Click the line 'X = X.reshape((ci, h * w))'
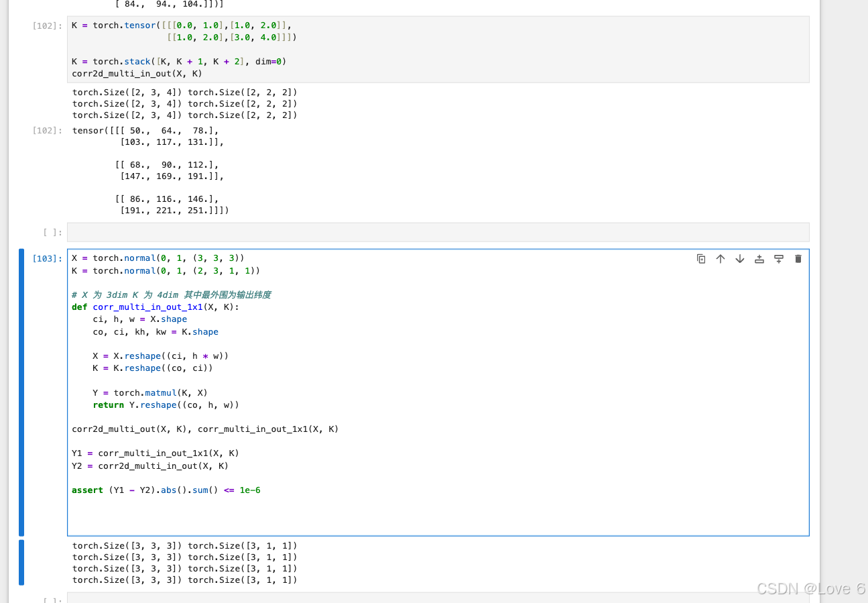Image resolution: width=868 pixels, height=603 pixels. click(x=161, y=356)
